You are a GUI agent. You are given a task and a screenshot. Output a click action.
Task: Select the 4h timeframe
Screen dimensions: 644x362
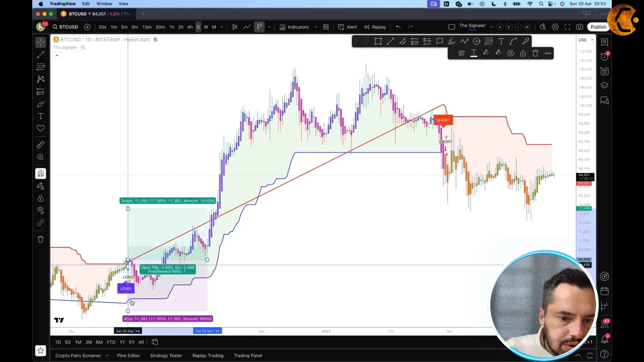point(190,27)
